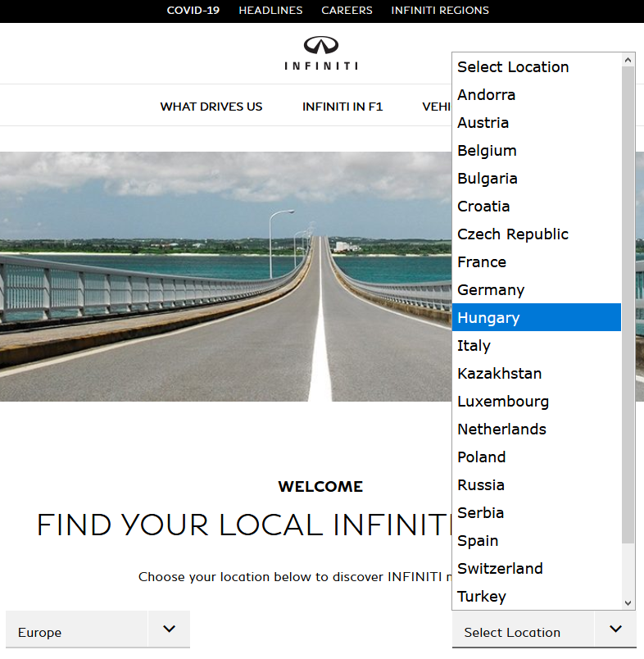The image size is (644, 659).
Task: Select Netherlands from the location list
Action: pos(537,429)
